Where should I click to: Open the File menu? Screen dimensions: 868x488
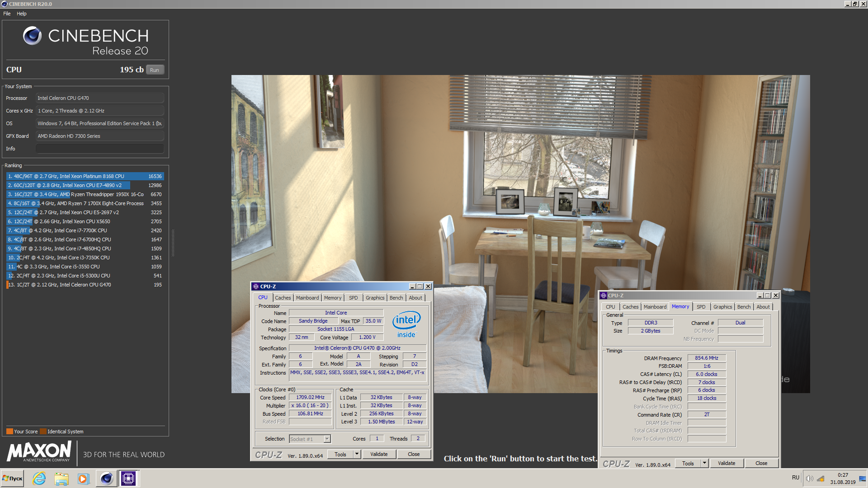click(7, 14)
